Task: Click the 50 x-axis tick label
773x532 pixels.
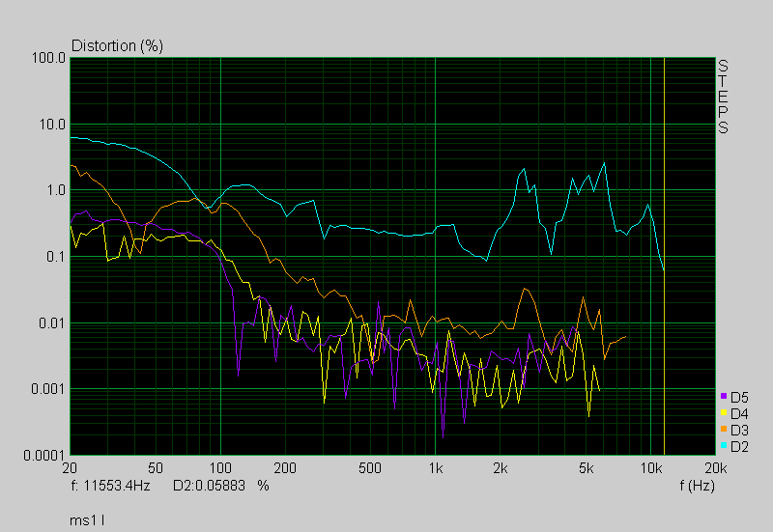Action: tap(156, 468)
